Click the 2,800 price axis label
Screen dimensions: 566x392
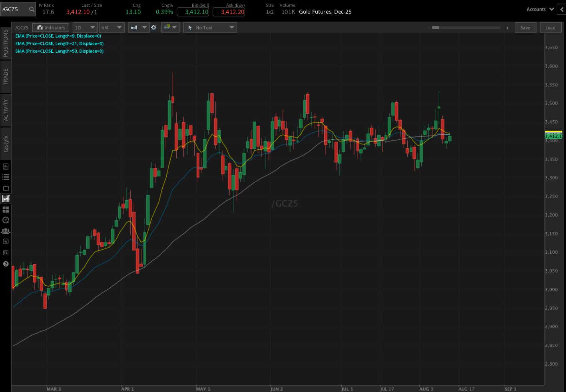(551, 364)
